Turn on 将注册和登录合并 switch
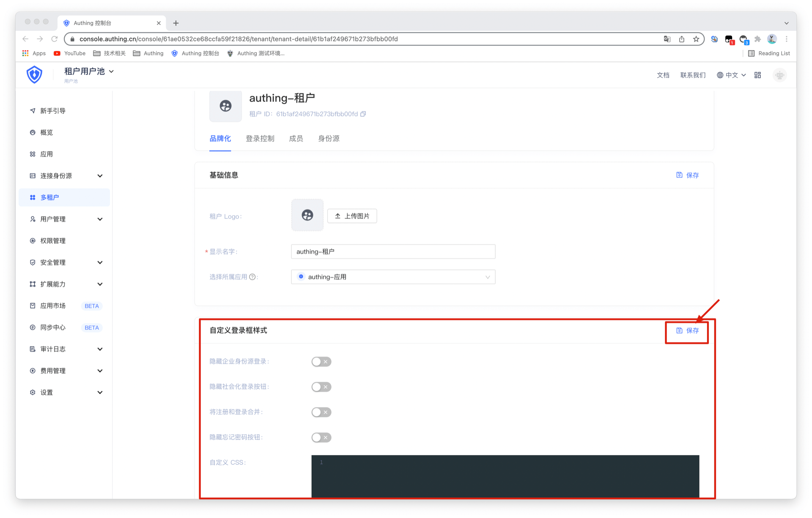This screenshot has height=518, width=812. 321,412
